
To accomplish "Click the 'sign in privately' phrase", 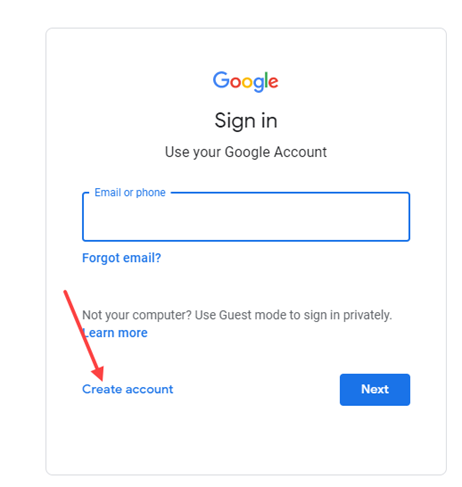I will click(352, 315).
